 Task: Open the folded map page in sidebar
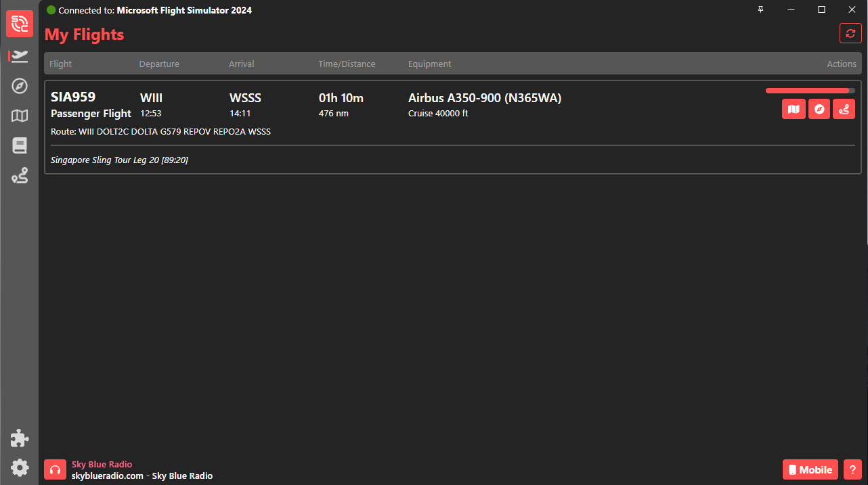(20, 116)
